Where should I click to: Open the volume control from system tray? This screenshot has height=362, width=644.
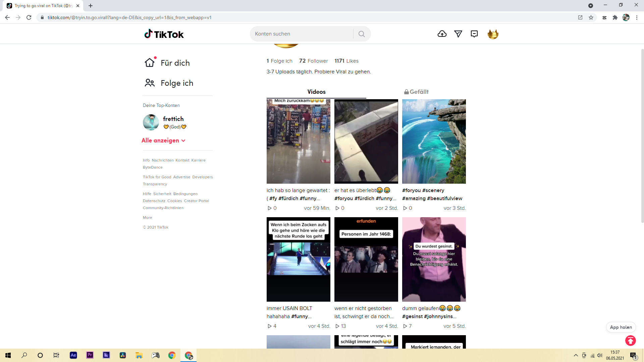tap(600, 355)
